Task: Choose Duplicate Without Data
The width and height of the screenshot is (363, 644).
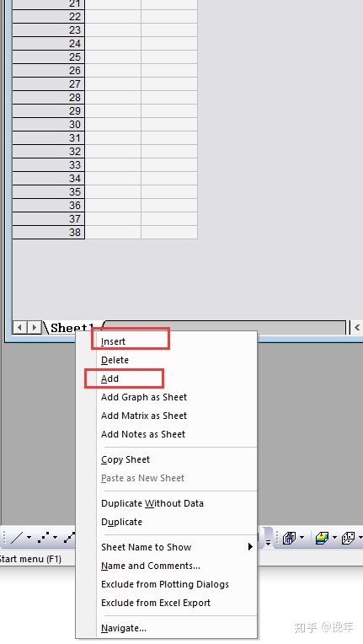Action: pos(176,503)
